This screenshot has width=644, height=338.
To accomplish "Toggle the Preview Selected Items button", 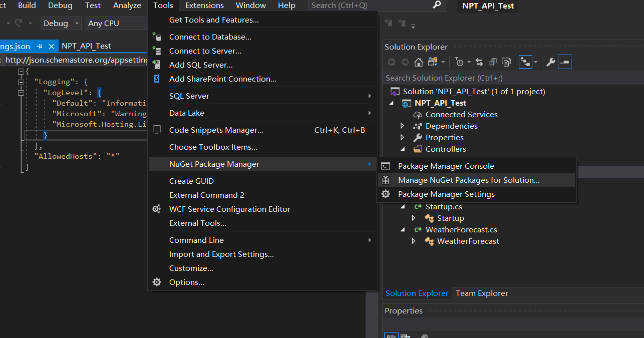I will (x=564, y=62).
